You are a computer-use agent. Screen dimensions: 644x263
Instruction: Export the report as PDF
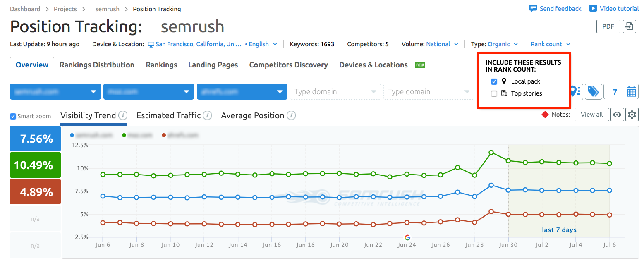coord(608,26)
